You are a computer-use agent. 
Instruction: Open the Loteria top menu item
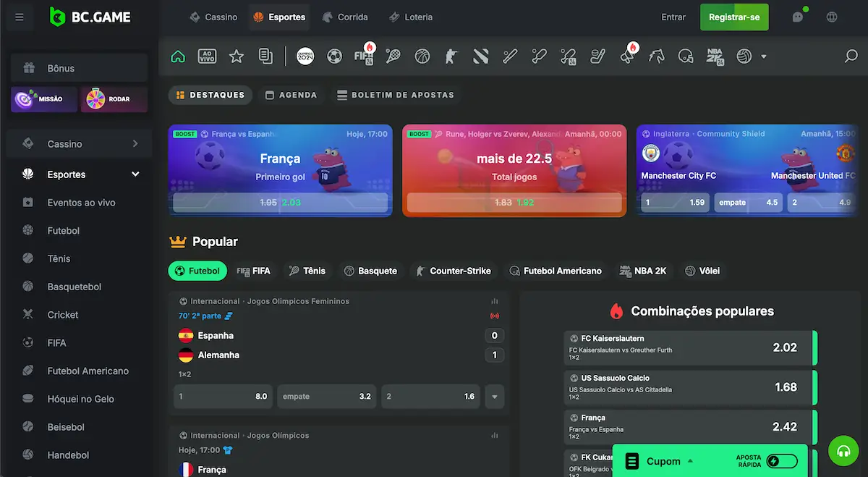coord(411,17)
